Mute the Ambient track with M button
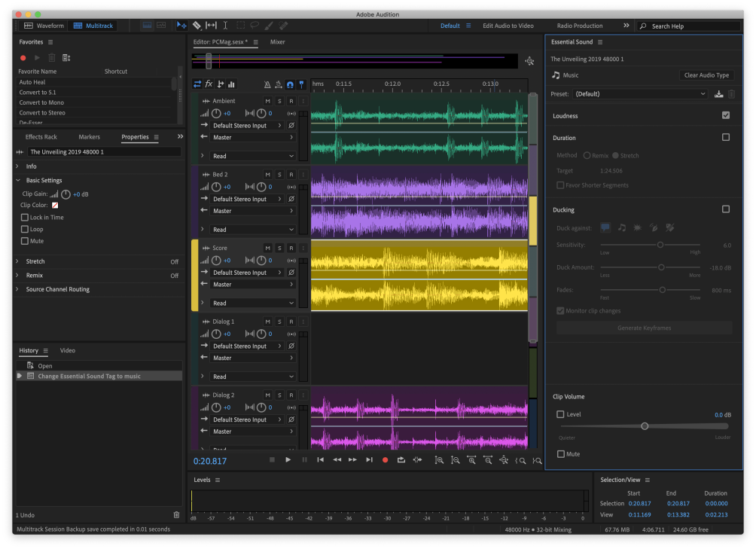Viewport: 756px width, 549px height. 267,101
